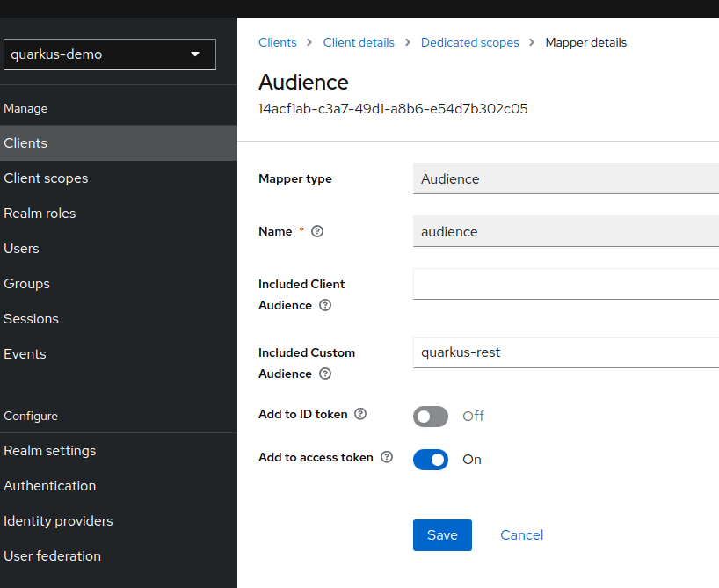
Task: Enable the Add to ID token toggle
Action: [430, 416]
